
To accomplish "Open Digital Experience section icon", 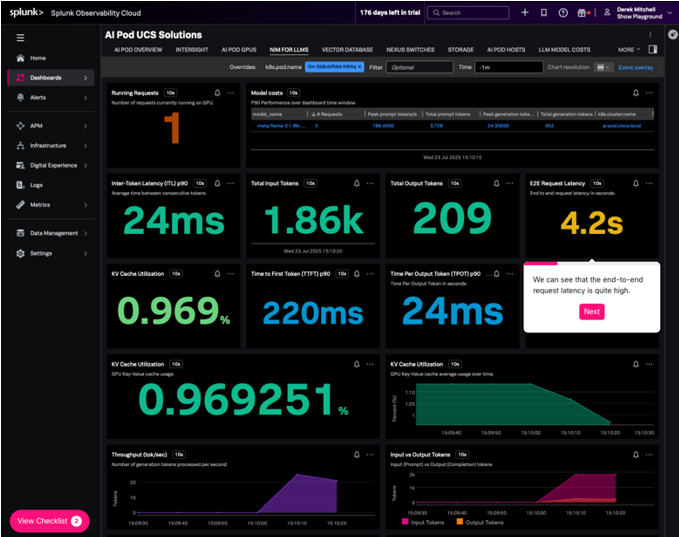I will [20, 165].
